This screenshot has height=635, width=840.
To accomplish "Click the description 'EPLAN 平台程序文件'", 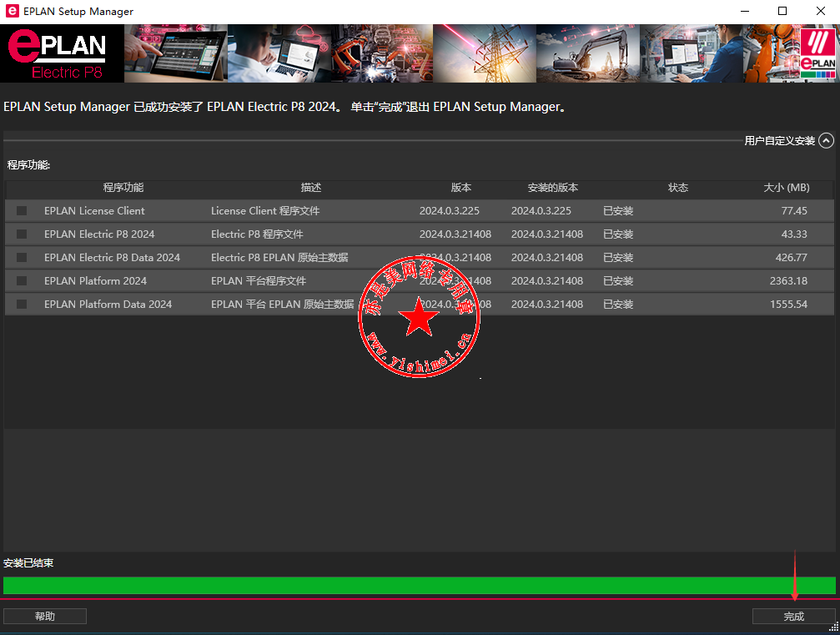I will [259, 281].
